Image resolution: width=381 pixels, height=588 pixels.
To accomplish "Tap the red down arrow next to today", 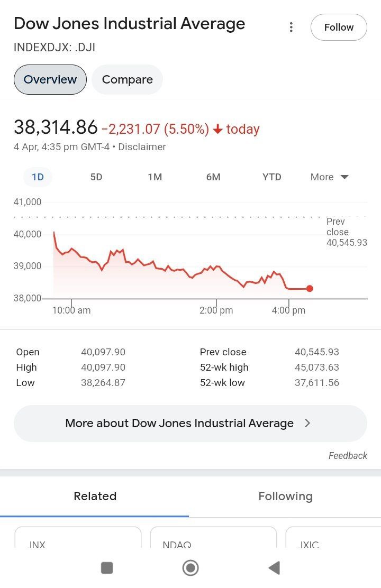I will 217,129.
